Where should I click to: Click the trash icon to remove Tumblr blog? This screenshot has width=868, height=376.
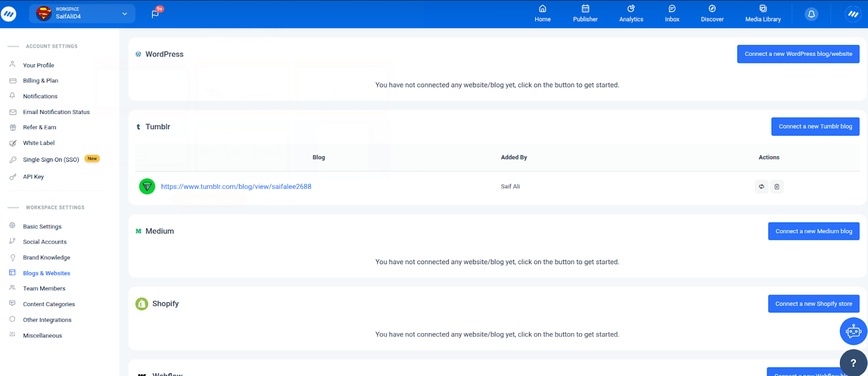(777, 187)
